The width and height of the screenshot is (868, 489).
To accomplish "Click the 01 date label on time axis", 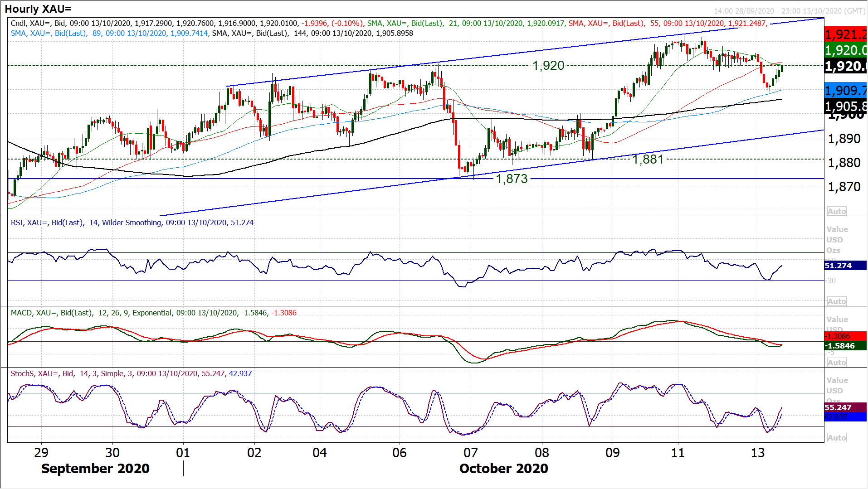I will pyautogui.click(x=183, y=452).
